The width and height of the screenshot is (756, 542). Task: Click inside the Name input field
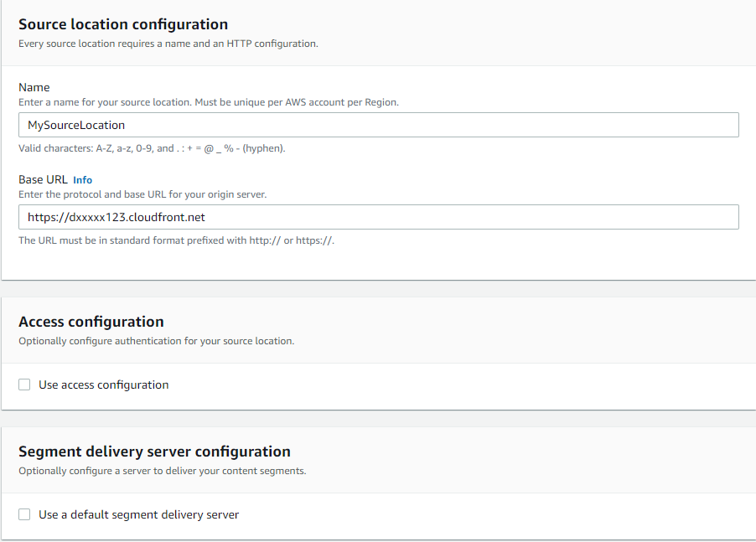377,124
